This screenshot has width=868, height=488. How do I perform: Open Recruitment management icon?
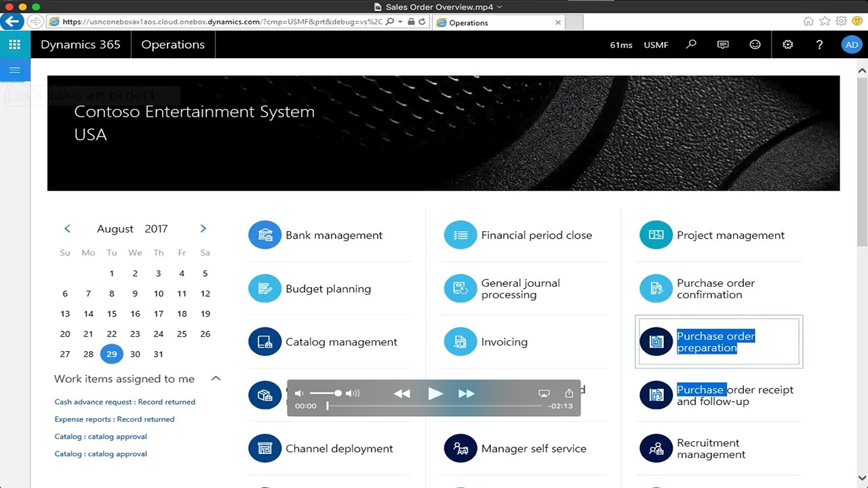656,449
